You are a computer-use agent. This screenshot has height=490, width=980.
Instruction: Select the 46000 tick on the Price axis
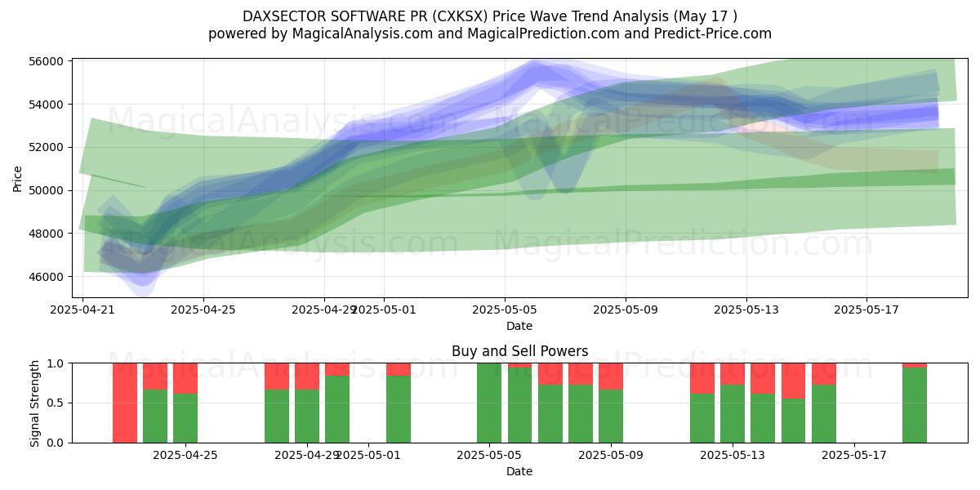(x=47, y=277)
